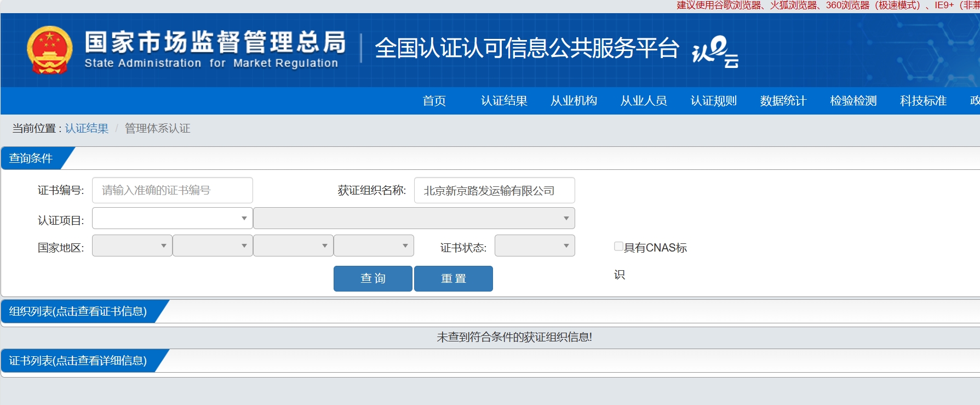Screen dimensions: 980x405
Task: Click the 认证结果 breadcrumb link
Action: [x=87, y=128]
